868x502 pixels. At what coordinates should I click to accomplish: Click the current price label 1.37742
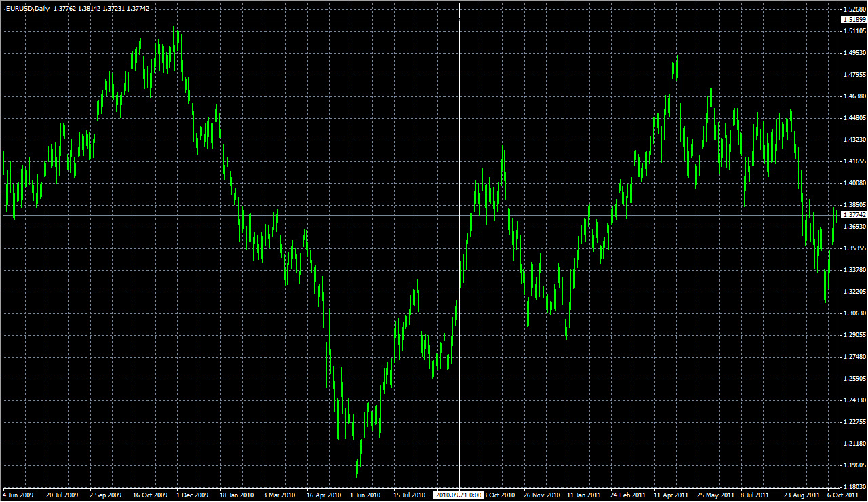pos(854,215)
